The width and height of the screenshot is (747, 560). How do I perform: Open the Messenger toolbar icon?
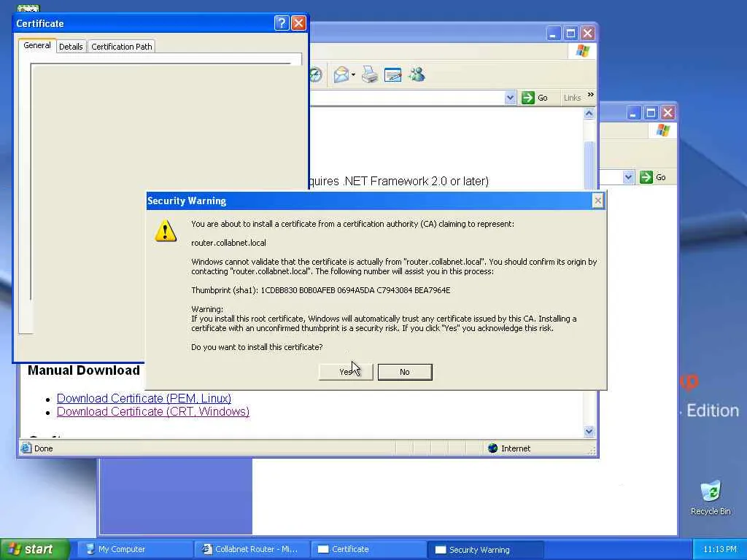[417, 75]
